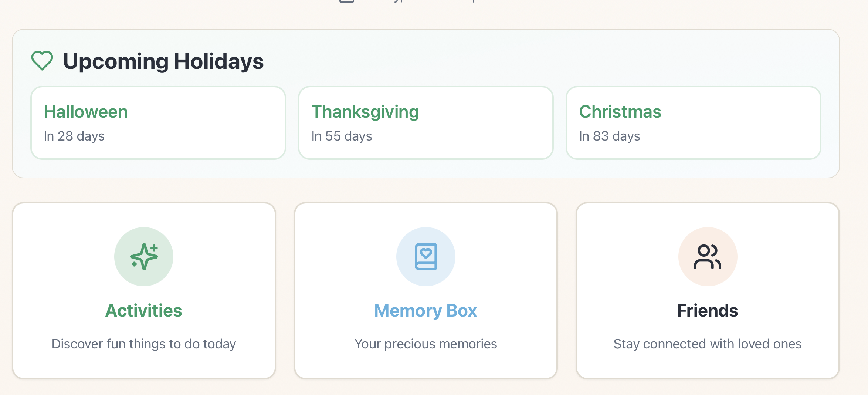The width and height of the screenshot is (868, 395).
Task: Select the Thanksgiving holiday card
Action: (425, 122)
